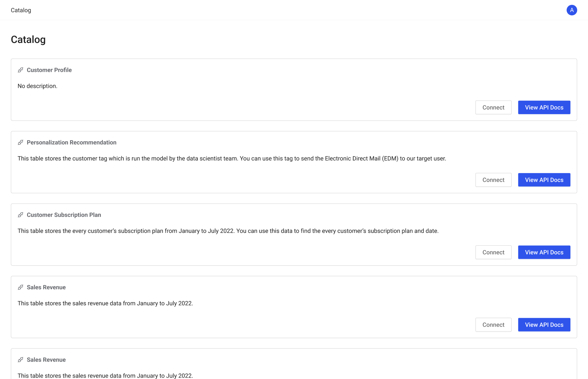The width and height of the screenshot is (588, 379).
Task: Click the link icon beside Customer Subscription Plan
Action: tap(20, 215)
